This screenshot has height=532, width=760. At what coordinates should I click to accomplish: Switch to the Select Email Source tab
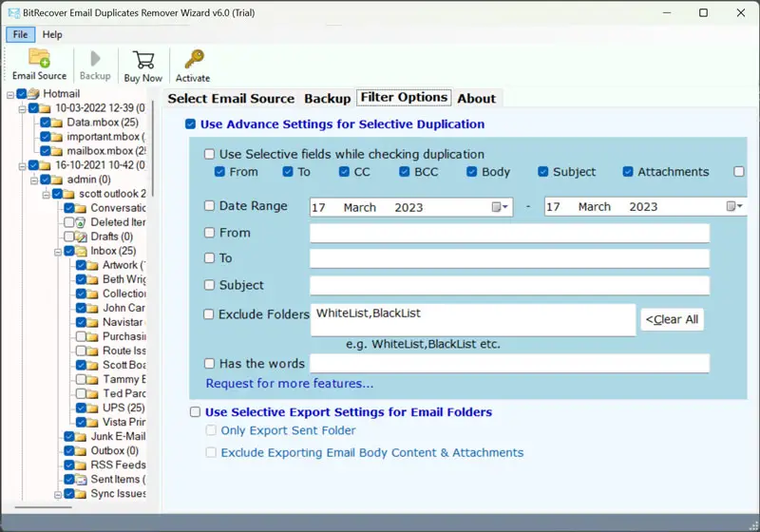pyautogui.click(x=231, y=99)
